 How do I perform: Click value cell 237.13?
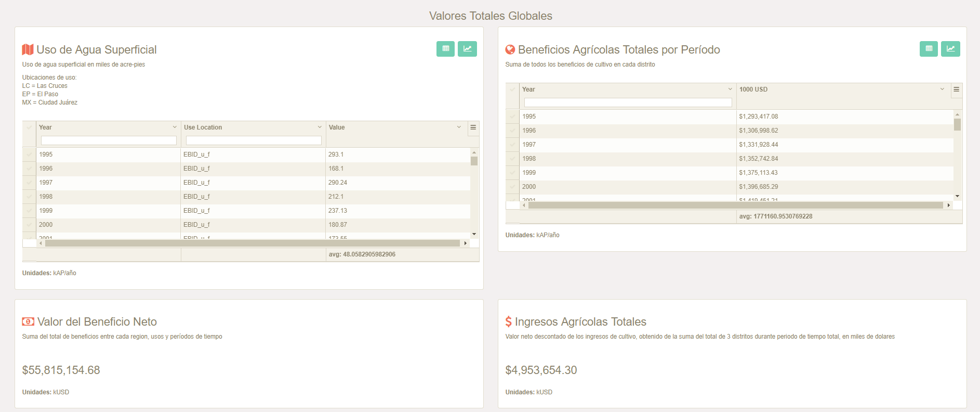(x=398, y=211)
